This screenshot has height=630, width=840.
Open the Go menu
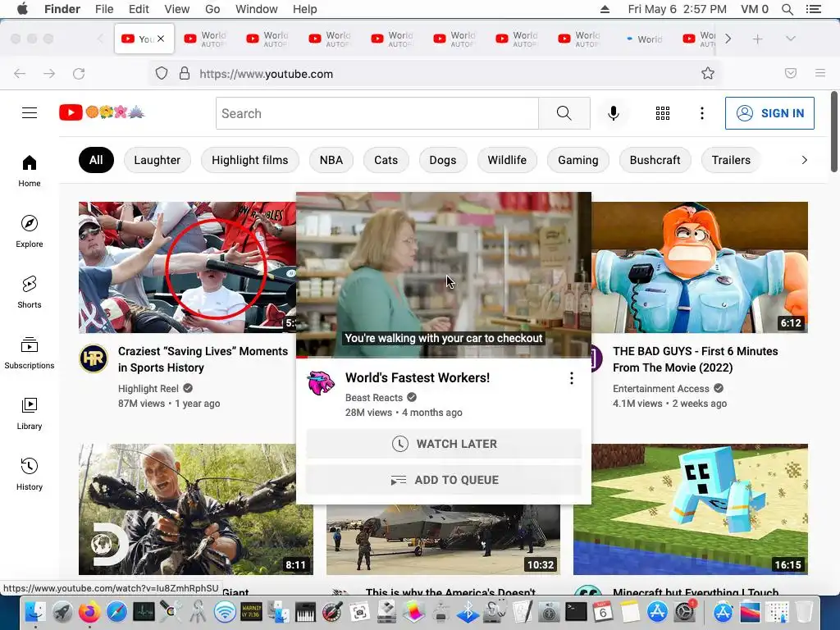(x=212, y=9)
